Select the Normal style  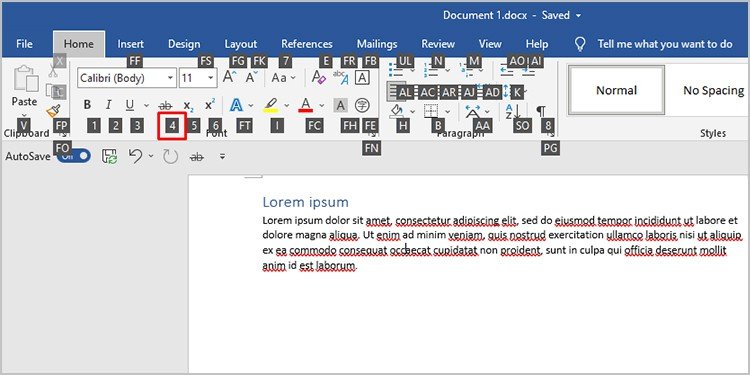tap(616, 90)
